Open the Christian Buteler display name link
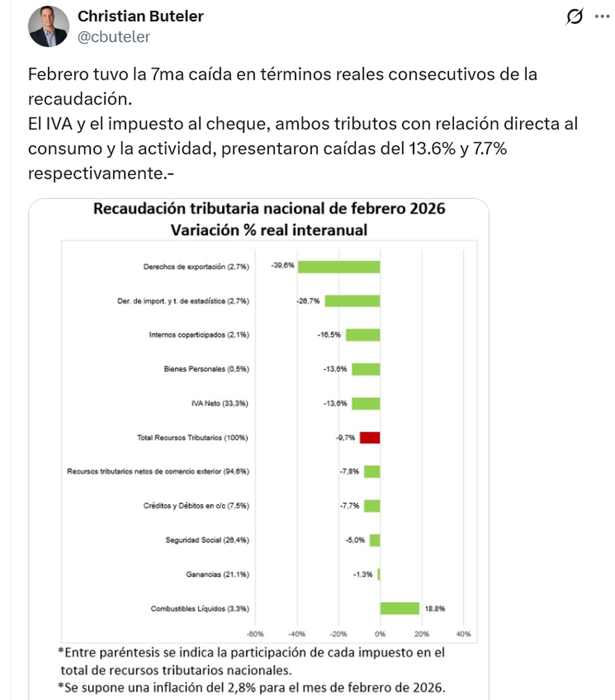 coord(140,16)
